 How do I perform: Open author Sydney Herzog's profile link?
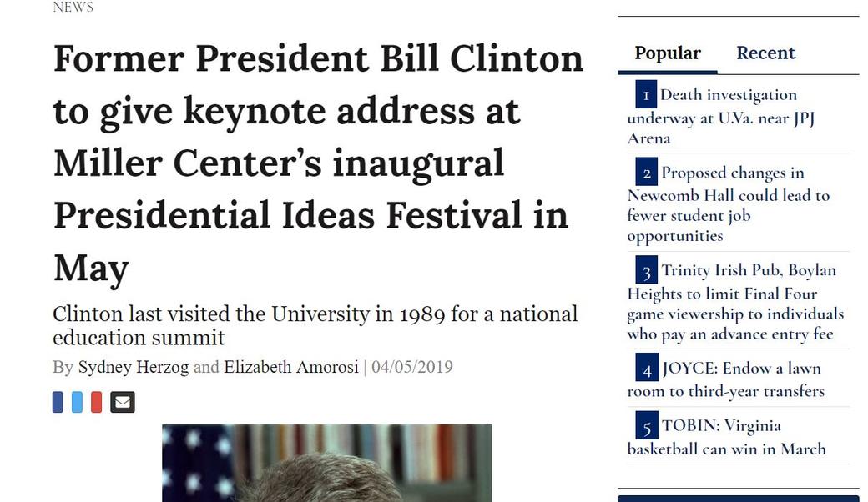[134, 367]
